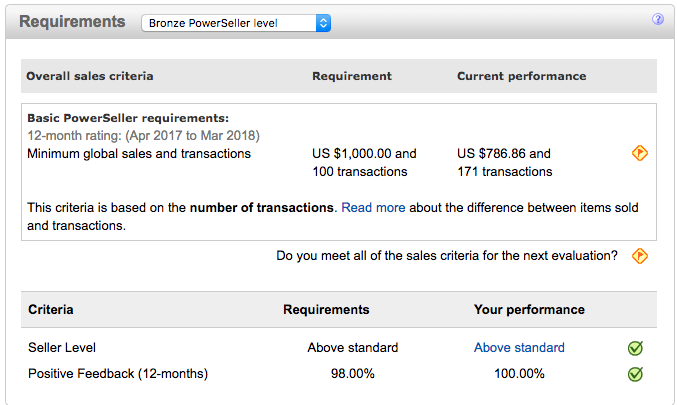The image size is (677, 405).
Task: Click the help question mark icon
Action: pos(658,19)
